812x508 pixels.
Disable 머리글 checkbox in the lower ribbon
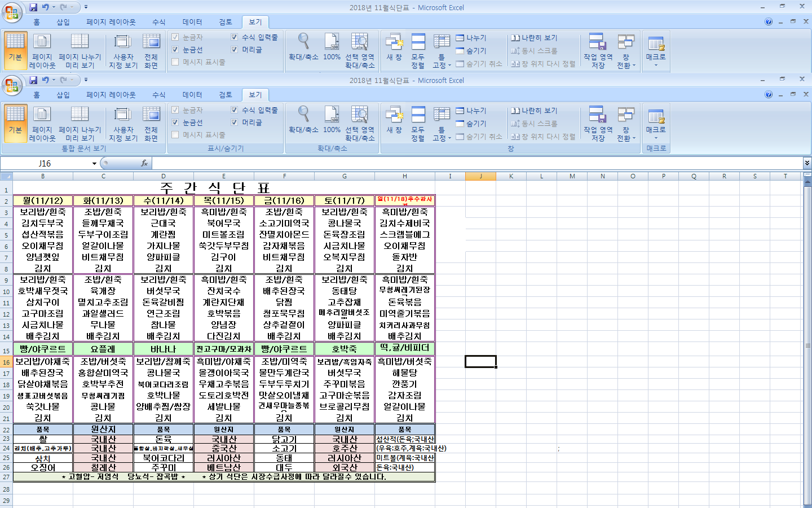tap(235, 122)
